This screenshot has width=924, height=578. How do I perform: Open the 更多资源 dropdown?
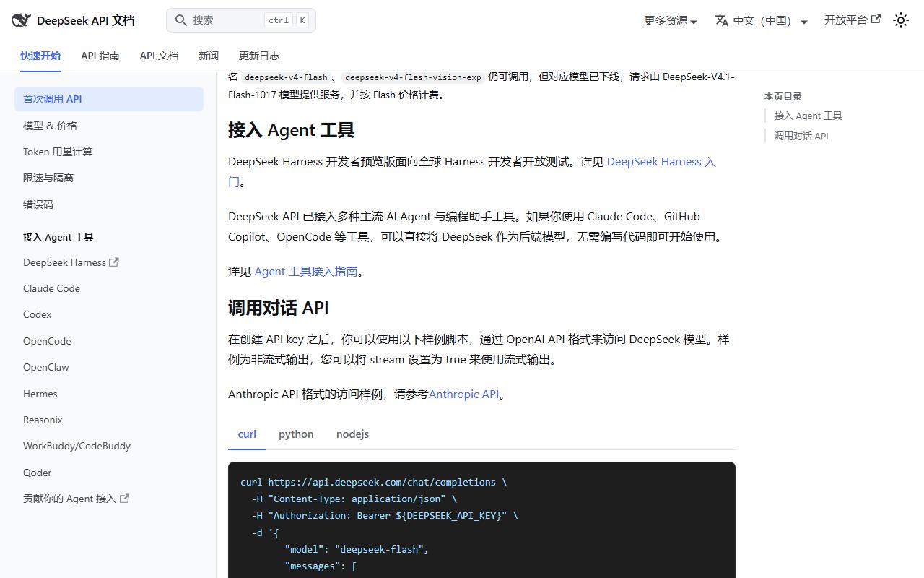pyautogui.click(x=671, y=20)
